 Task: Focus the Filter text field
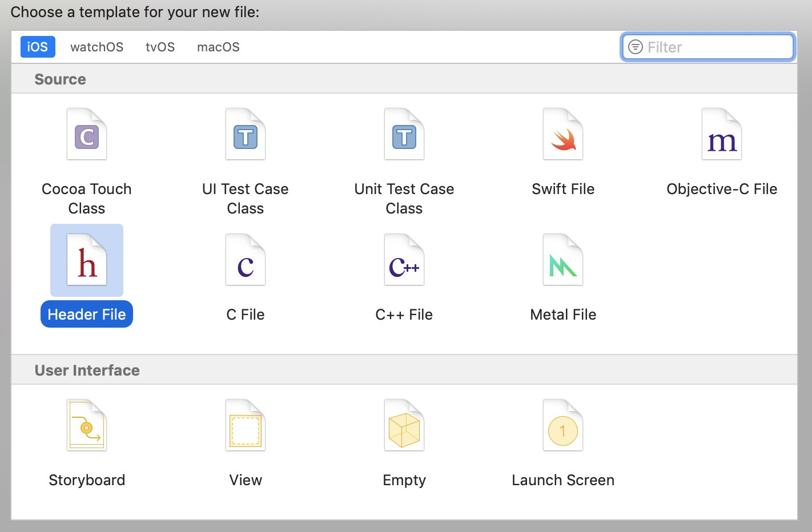pos(708,47)
